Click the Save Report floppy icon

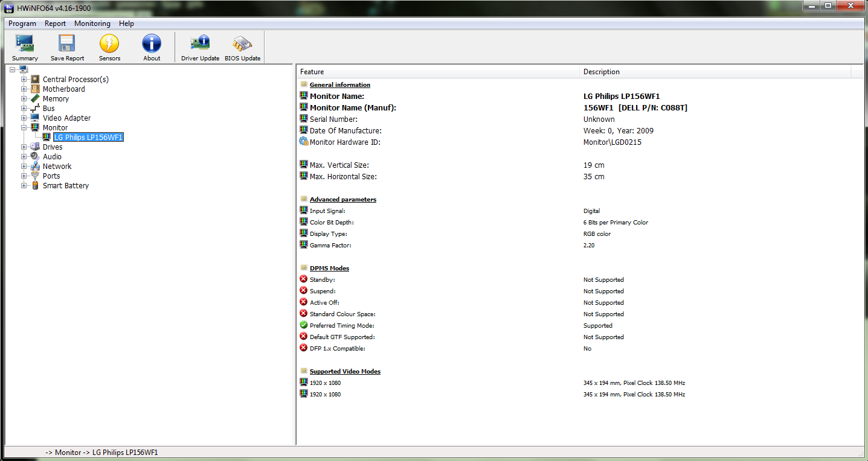pyautogui.click(x=67, y=43)
